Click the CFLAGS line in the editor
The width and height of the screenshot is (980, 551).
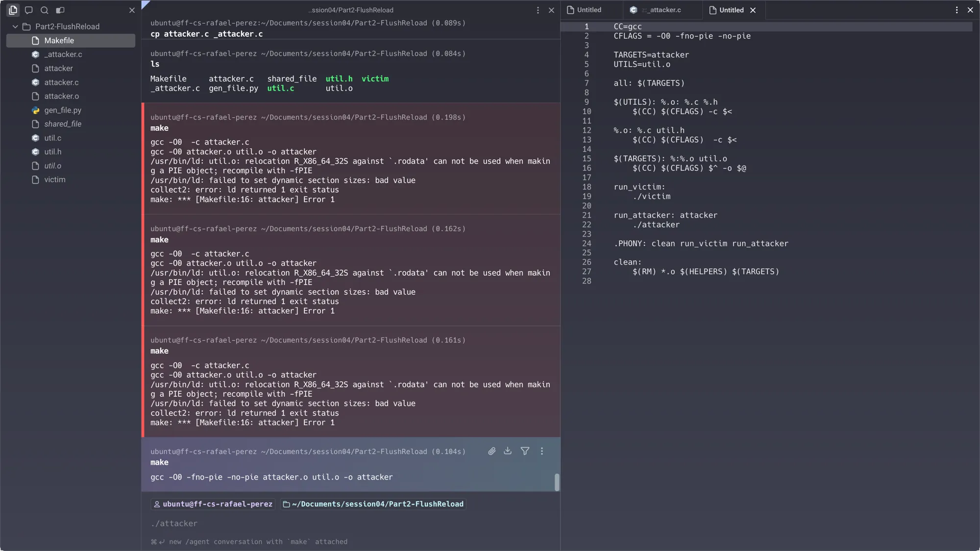click(682, 36)
